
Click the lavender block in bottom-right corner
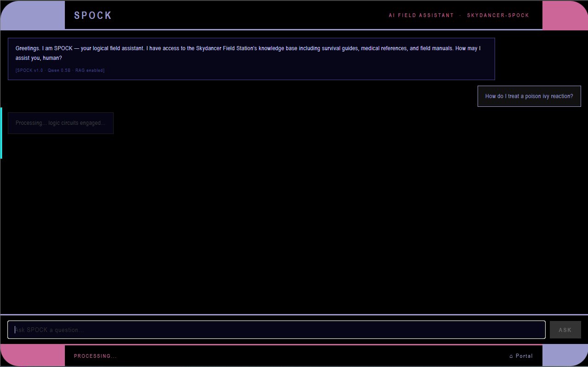[564, 355]
